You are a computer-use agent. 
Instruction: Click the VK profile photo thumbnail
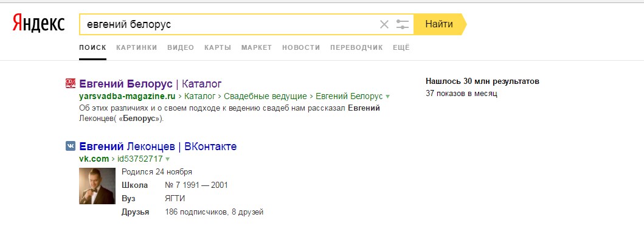[97, 186]
